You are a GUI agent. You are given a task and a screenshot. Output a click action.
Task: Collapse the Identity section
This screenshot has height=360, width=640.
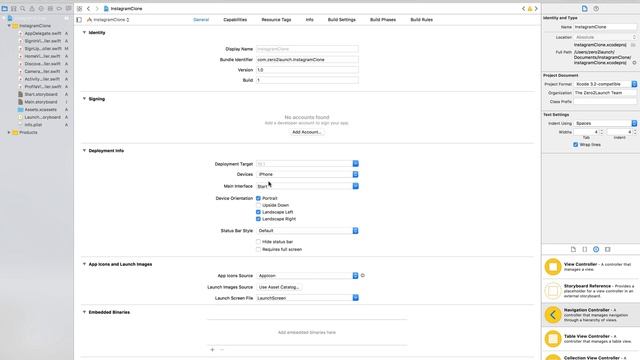coord(84,32)
